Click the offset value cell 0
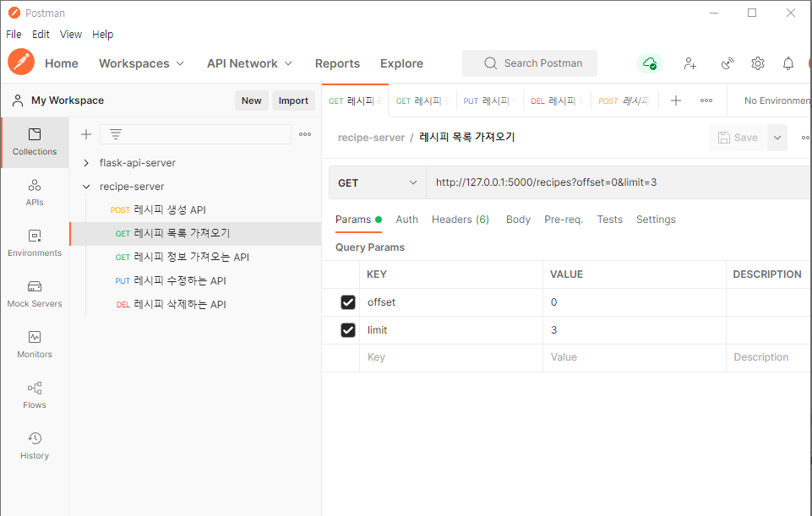Screen dimensions: 812x516 [634, 302]
